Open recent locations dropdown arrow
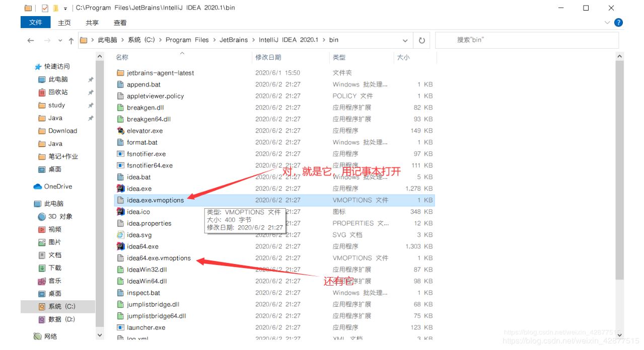644x350 pixels. coord(60,40)
